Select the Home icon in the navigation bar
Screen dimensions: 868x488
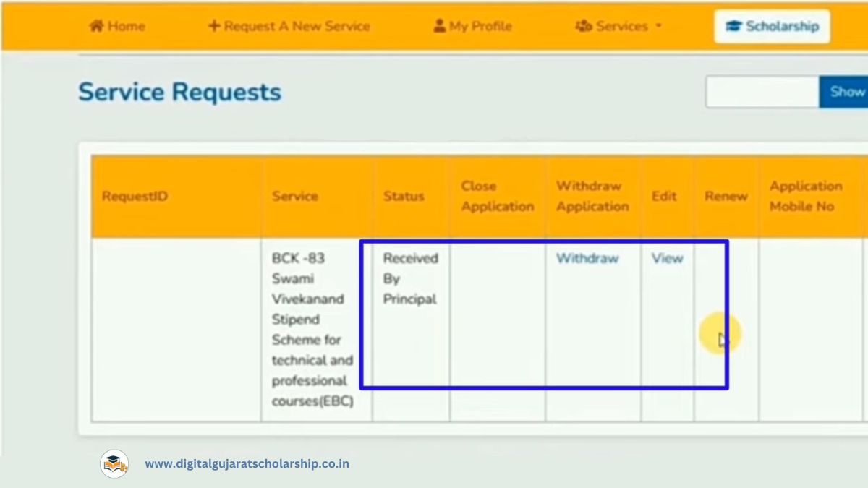pos(99,25)
